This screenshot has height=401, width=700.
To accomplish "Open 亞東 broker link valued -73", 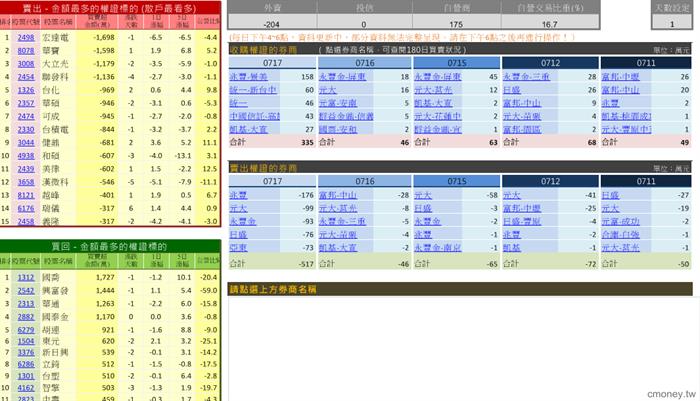I will (x=238, y=247).
